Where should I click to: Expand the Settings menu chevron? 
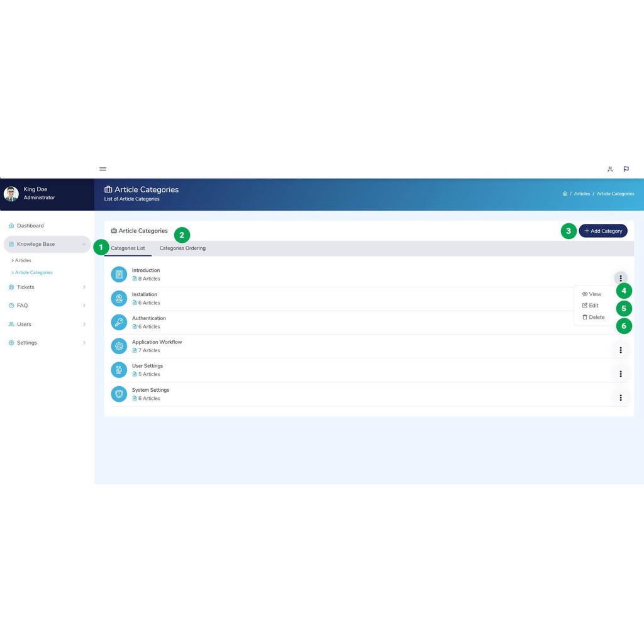coord(84,343)
